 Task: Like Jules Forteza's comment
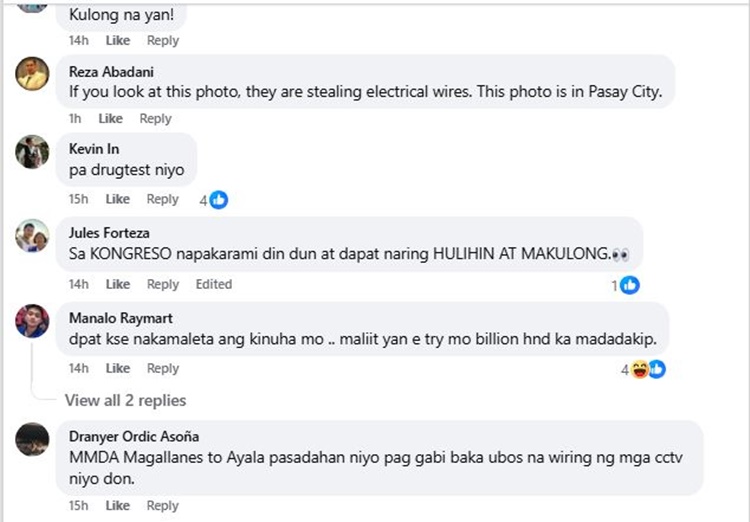118,284
